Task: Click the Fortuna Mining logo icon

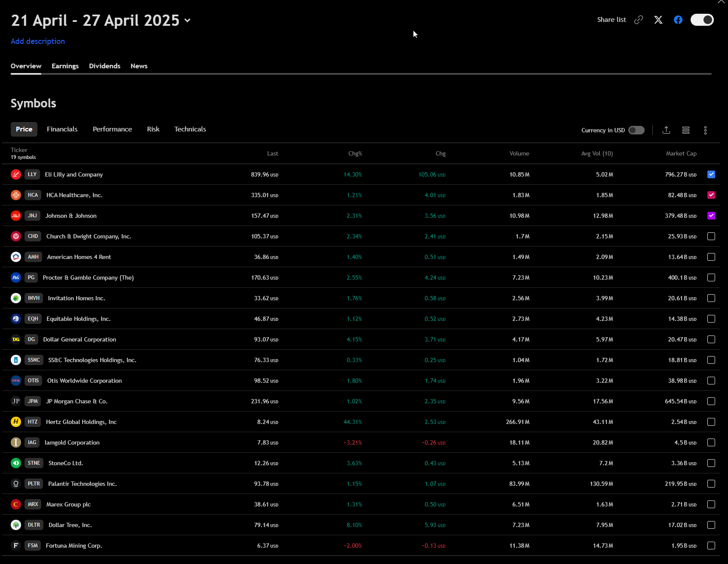Action: [x=16, y=546]
